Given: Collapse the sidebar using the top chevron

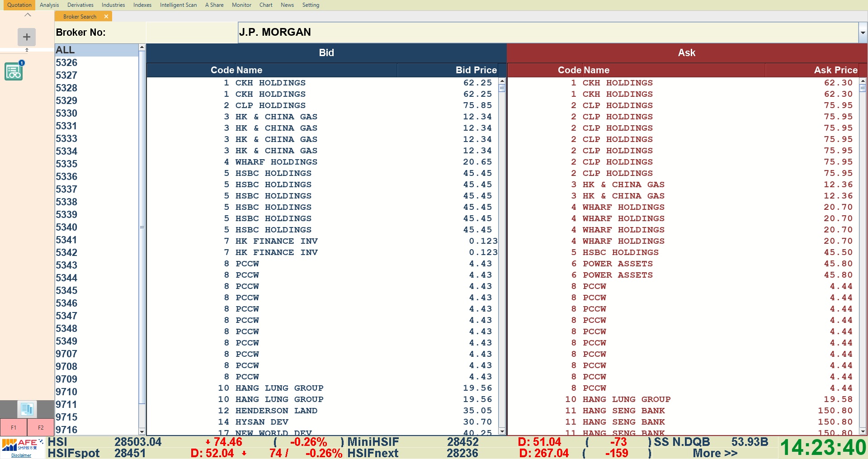Looking at the screenshot, I should click(x=28, y=15).
